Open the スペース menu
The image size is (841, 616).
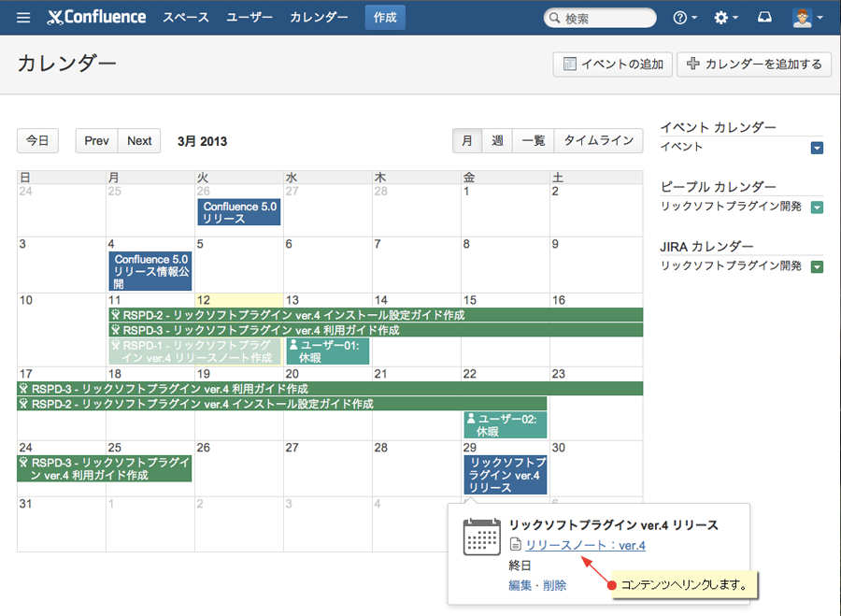186,18
